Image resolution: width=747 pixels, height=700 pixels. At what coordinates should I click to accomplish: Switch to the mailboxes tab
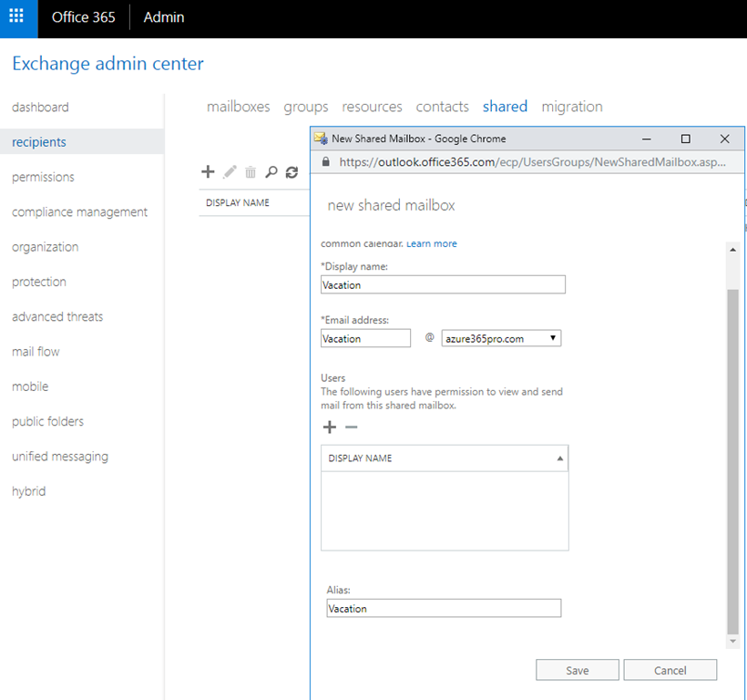pyautogui.click(x=238, y=107)
